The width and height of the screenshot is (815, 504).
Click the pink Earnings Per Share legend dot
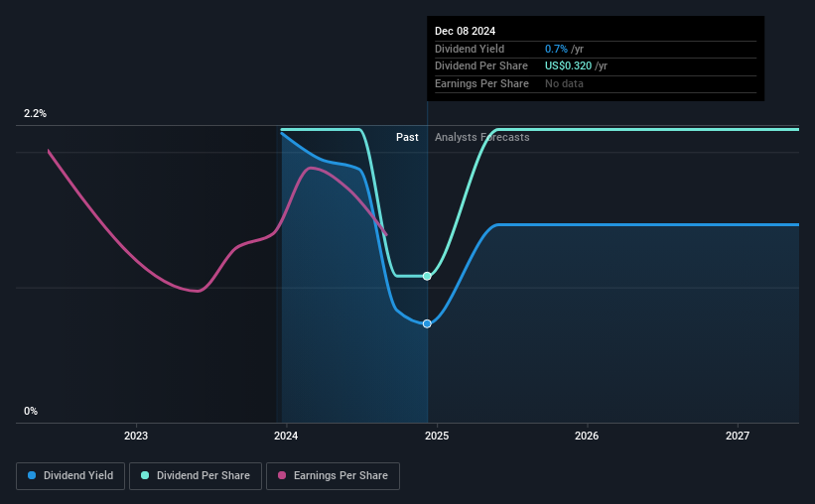(282, 475)
